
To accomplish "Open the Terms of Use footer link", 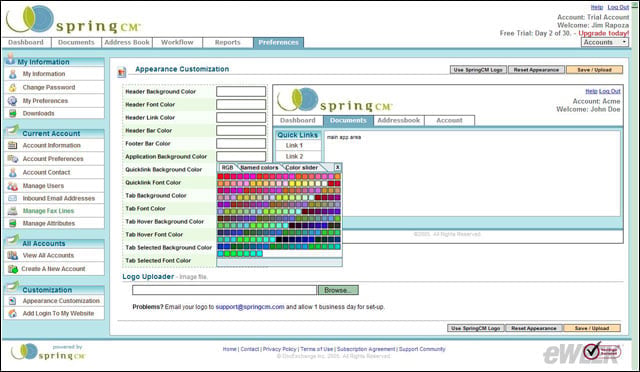I will coord(317,349).
